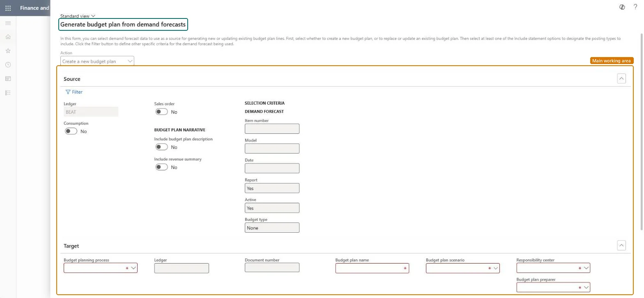This screenshot has height=298, width=644.
Task: Click the Budget type field showing None
Action: click(x=272, y=227)
